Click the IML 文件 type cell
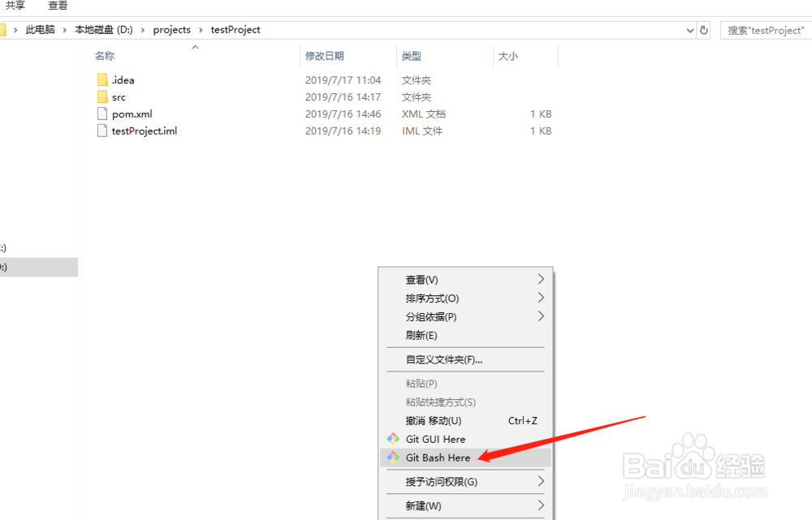The image size is (812, 520). (422, 131)
